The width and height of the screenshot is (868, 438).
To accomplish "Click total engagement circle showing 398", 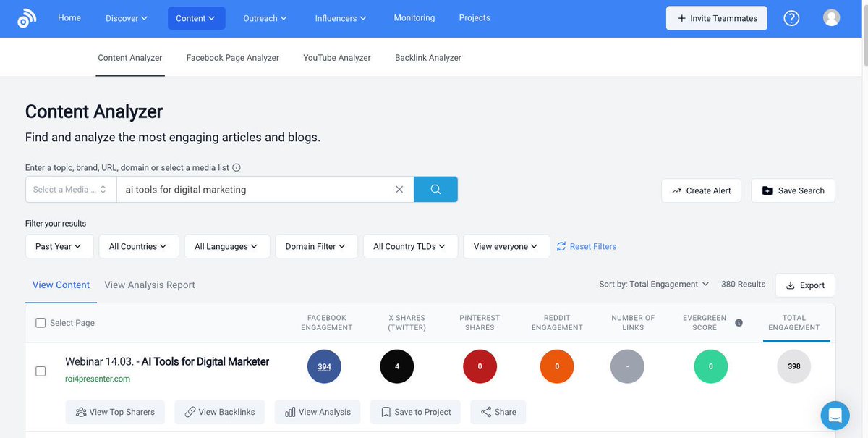I will (794, 366).
